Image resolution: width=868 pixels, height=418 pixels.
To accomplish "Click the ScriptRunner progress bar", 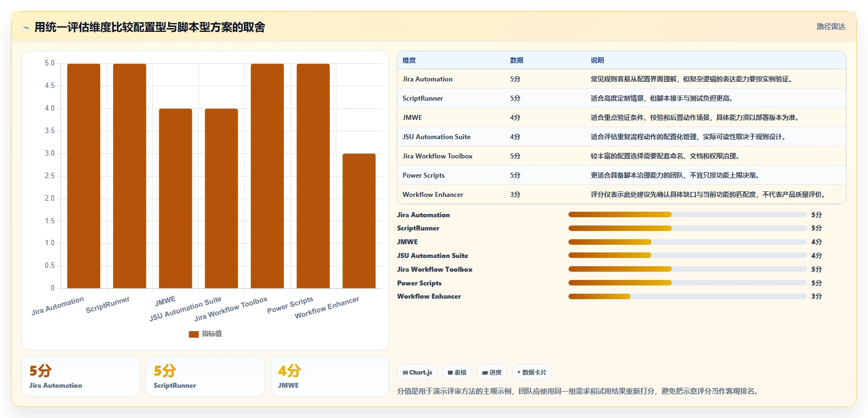I will tap(687, 228).
